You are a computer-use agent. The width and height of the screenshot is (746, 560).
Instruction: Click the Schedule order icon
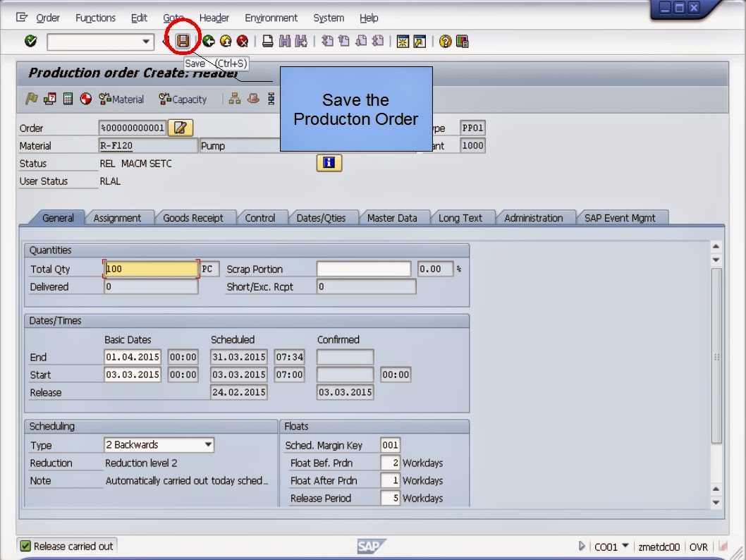[49, 99]
